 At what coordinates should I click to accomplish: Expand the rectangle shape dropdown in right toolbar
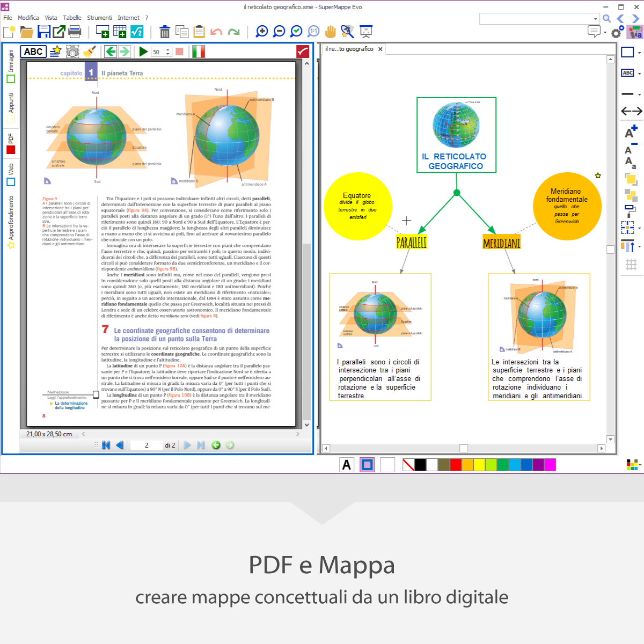click(639, 53)
